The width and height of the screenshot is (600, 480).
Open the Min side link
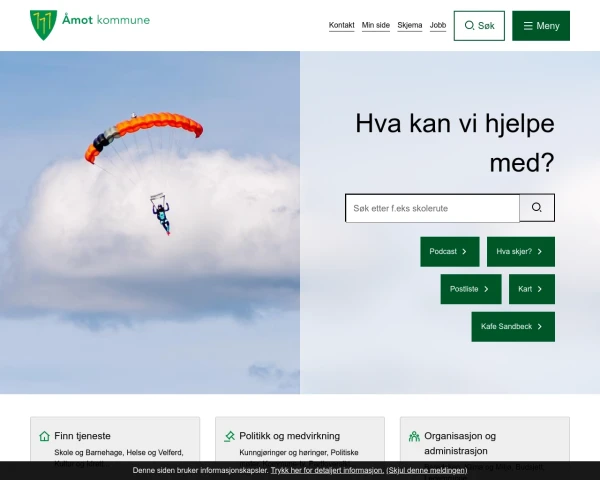pos(376,25)
